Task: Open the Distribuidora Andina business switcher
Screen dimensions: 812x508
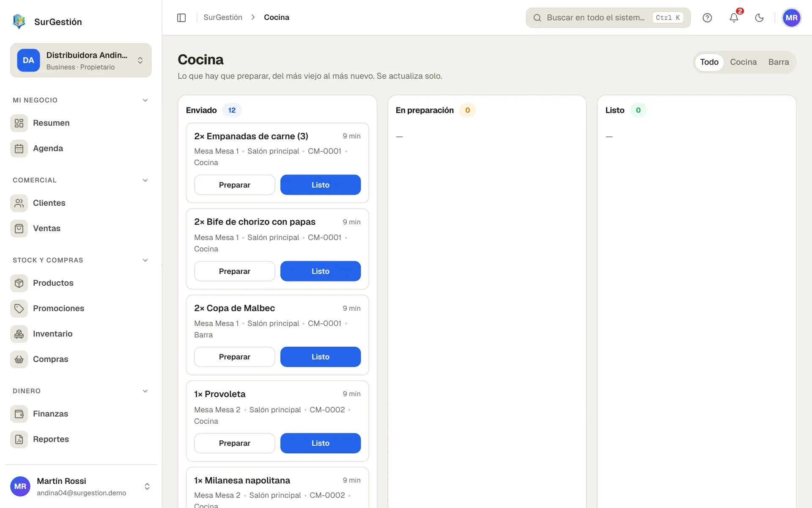Action: pyautogui.click(x=81, y=60)
